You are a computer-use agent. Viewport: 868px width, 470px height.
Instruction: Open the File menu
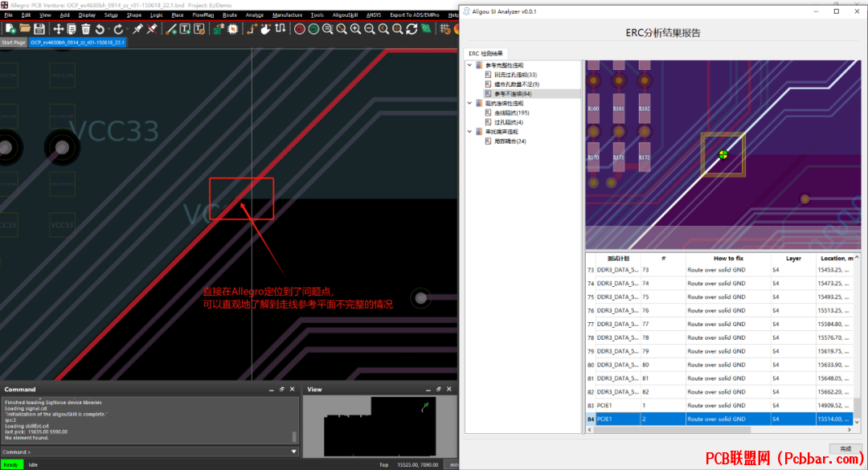pyautogui.click(x=8, y=15)
